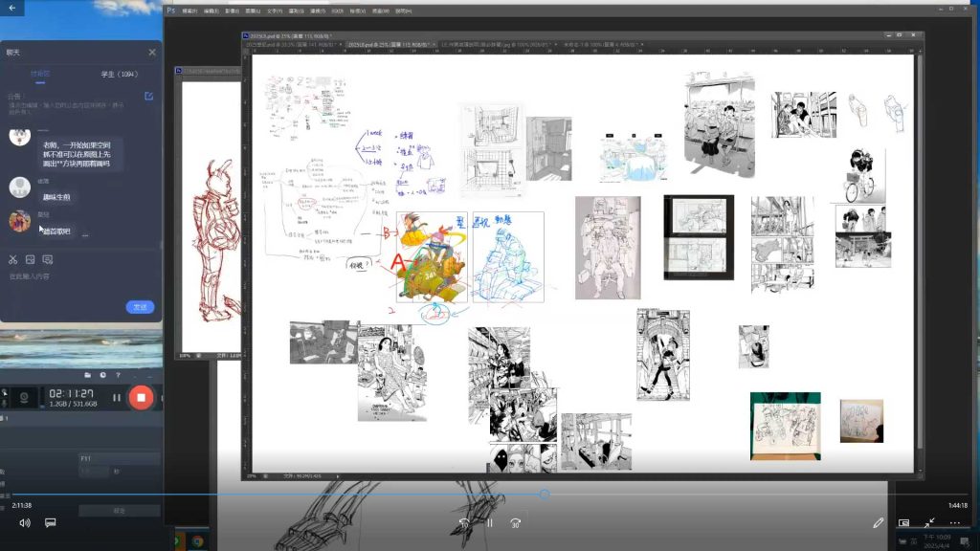Edit the chat announcement with pencil icon
The width and height of the screenshot is (980, 551).
click(x=148, y=97)
